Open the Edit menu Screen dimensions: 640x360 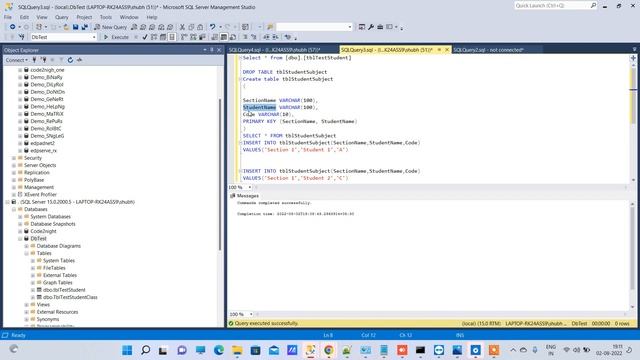click(x=24, y=17)
